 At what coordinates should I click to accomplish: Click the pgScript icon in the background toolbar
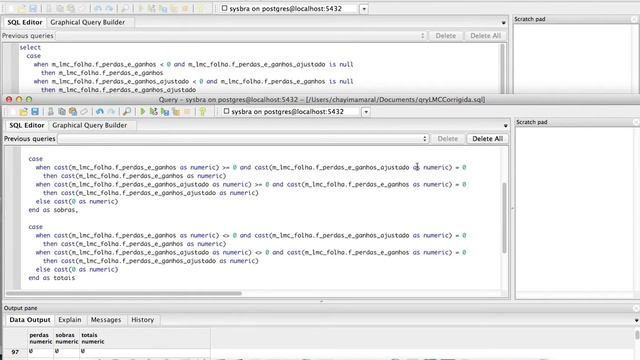(x=151, y=8)
